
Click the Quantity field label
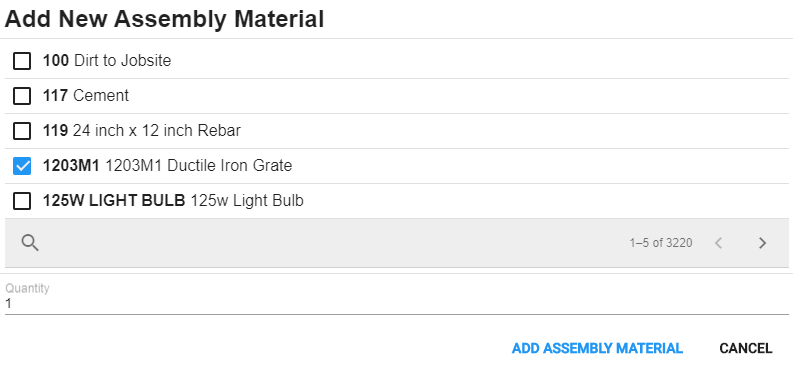(x=27, y=288)
